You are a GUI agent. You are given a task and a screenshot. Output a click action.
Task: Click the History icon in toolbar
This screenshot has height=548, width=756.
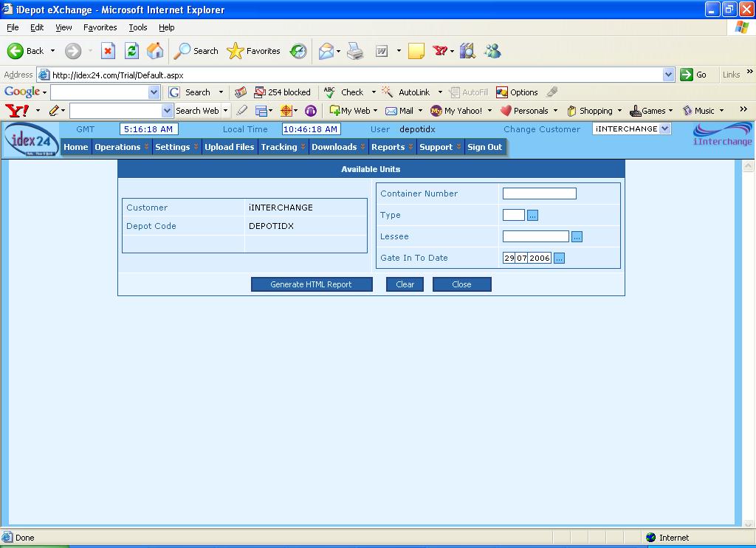pyautogui.click(x=298, y=51)
